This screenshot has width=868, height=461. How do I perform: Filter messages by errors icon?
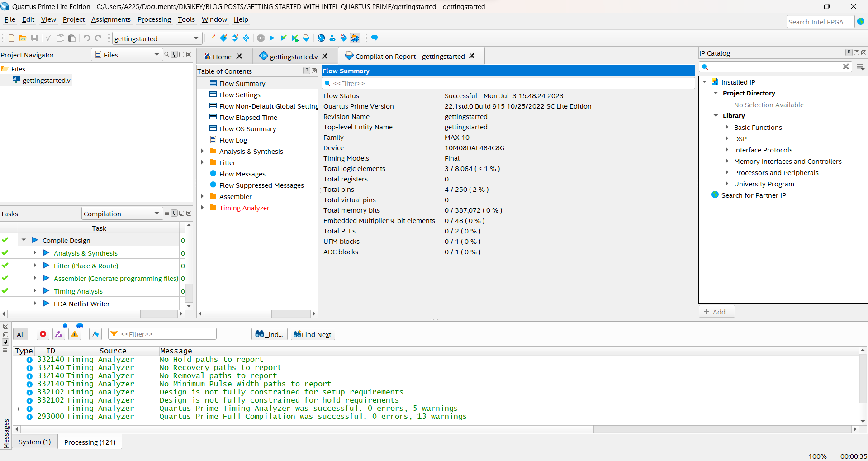[x=43, y=334]
